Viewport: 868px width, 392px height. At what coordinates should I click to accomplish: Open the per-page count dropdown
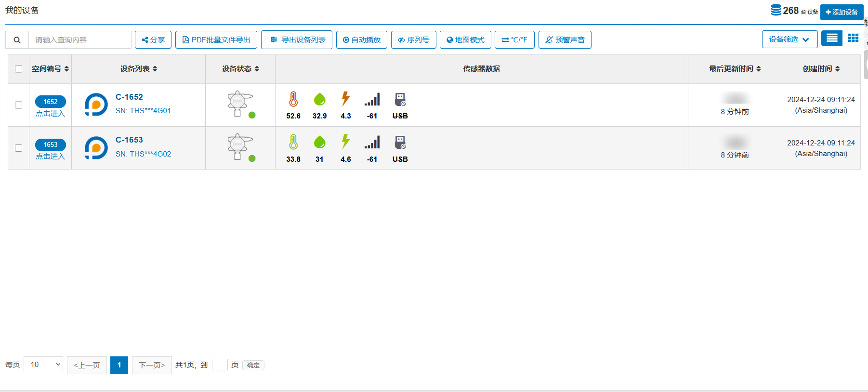[x=43, y=365]
